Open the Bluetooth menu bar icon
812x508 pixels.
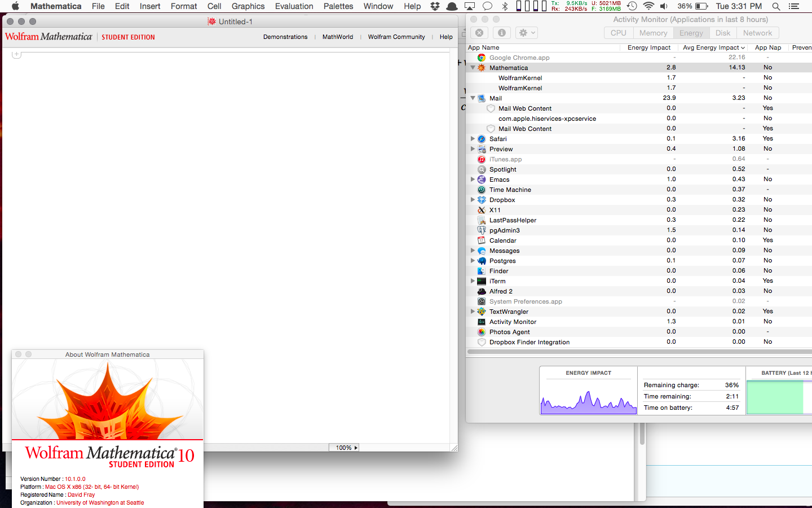click(505, 6)
